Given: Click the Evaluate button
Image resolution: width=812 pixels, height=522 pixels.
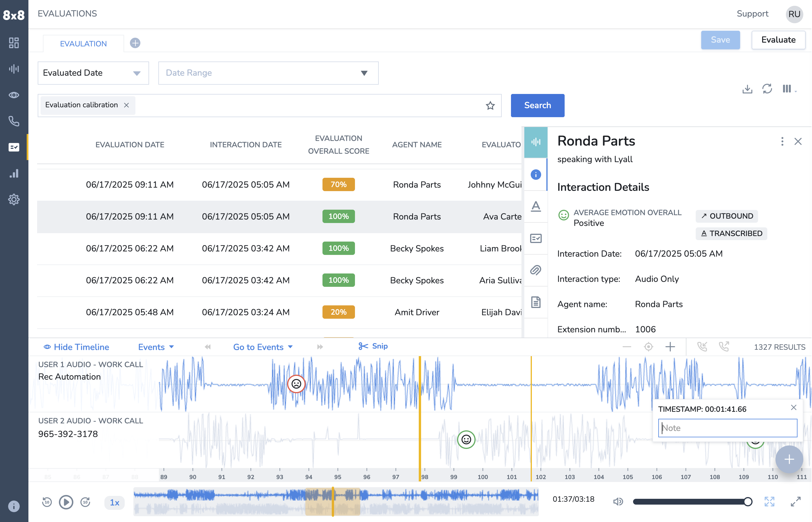Looking at the screenshot, I should [x=778, y=40].
